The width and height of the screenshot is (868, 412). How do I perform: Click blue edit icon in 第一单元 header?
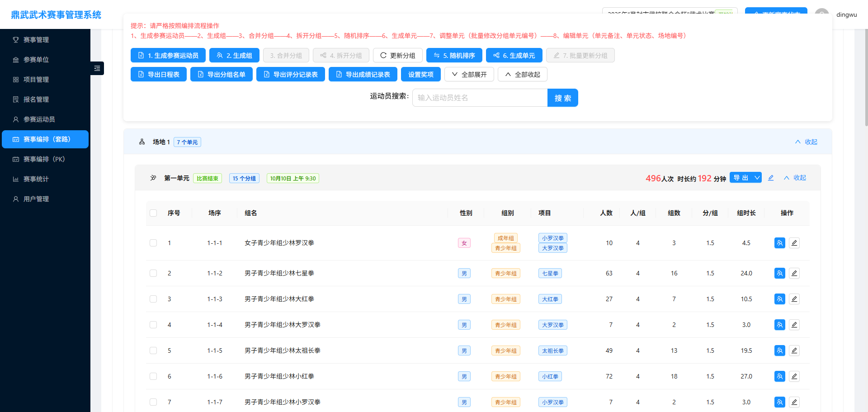coord(771,178)
